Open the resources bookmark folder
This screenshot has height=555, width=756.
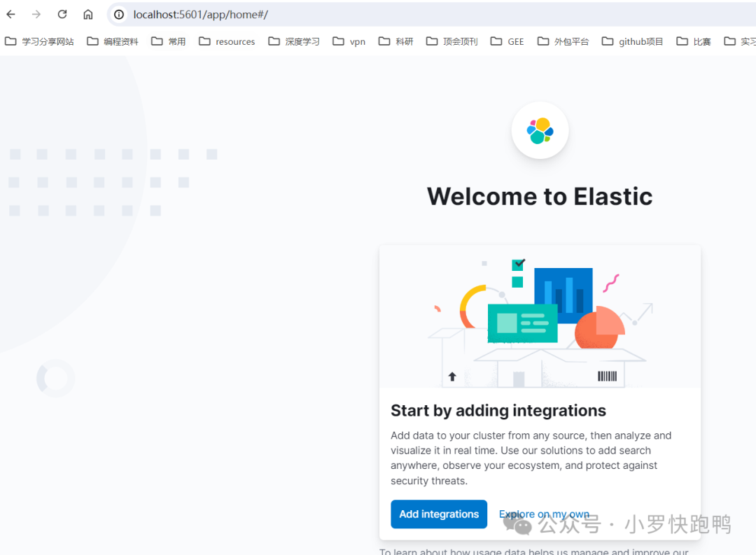pos(227,41)
